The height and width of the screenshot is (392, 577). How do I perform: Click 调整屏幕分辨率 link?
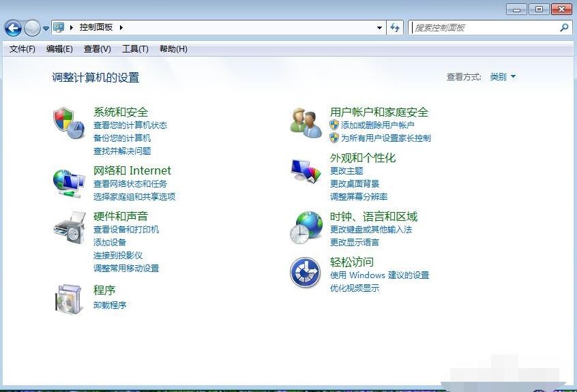(359, 197)
